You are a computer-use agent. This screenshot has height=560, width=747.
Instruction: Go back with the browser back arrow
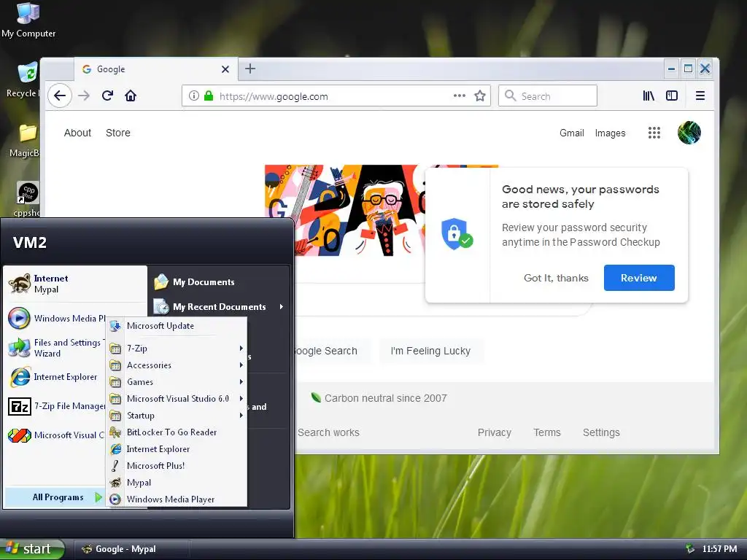tap(60, 96)
